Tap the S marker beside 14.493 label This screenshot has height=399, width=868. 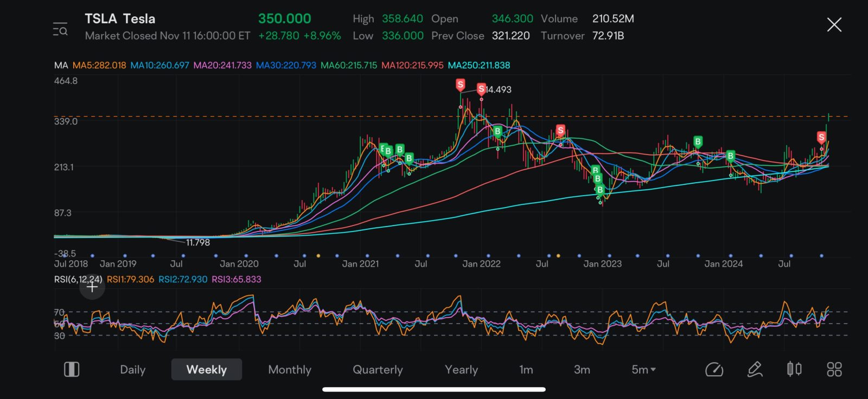481,89
